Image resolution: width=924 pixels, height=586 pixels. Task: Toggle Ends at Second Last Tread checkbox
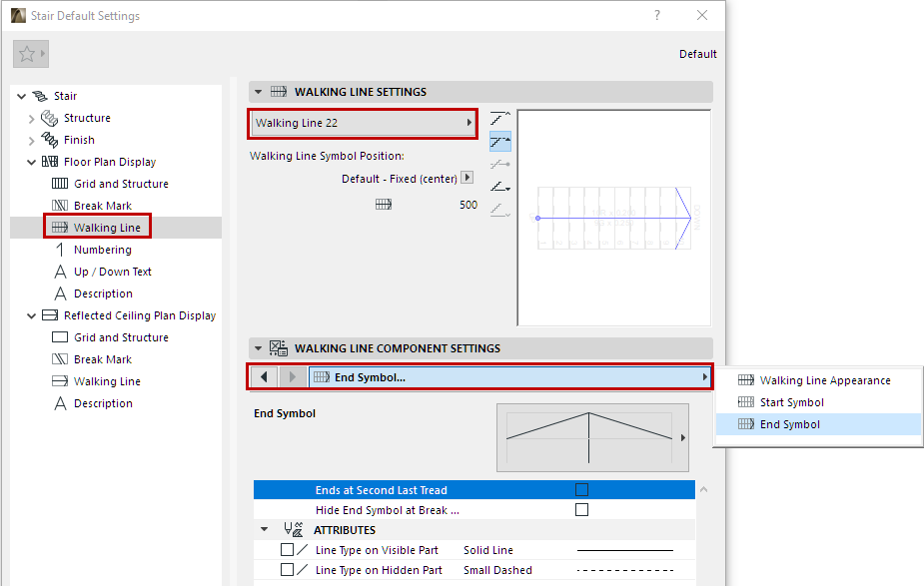point(581,490)
